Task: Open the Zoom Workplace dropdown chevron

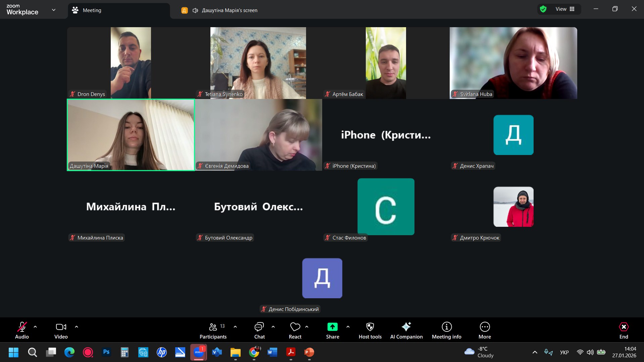Action: (x=54, y=10)
